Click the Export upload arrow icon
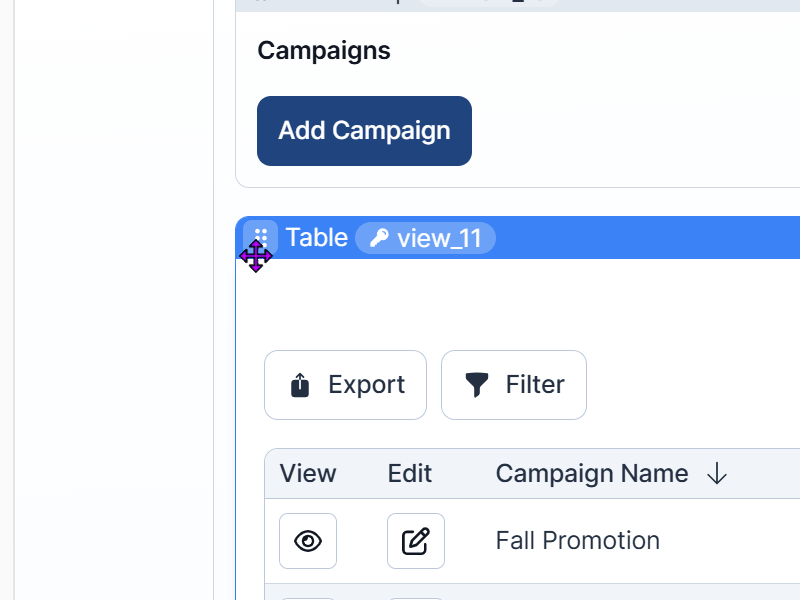Screen dimensions: 800x600 click(300, 385)
